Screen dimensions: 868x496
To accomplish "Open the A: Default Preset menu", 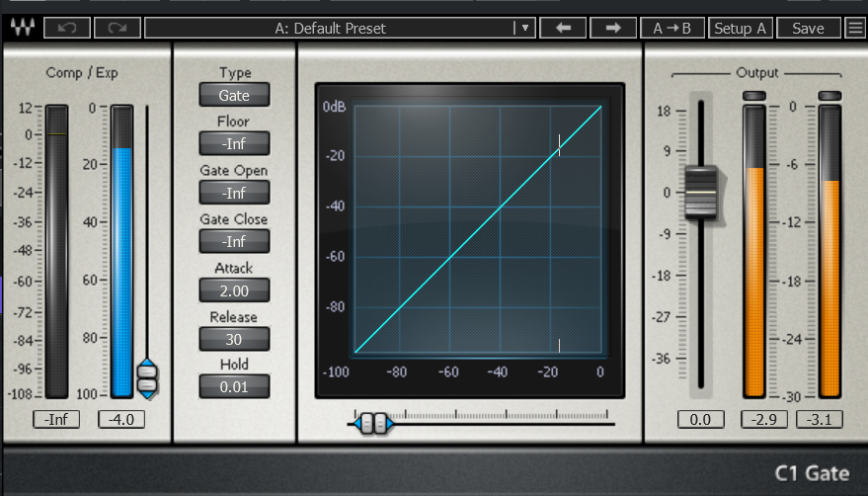I will pos(330,28).
